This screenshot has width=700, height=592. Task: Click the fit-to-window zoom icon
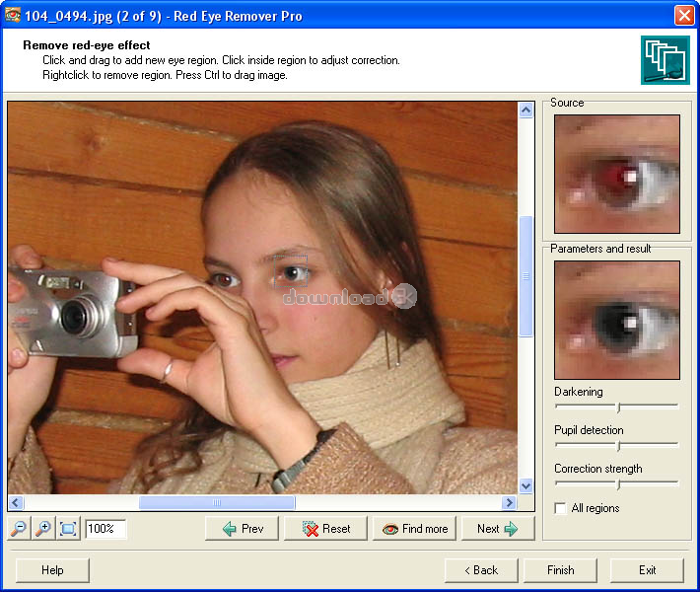68,529
